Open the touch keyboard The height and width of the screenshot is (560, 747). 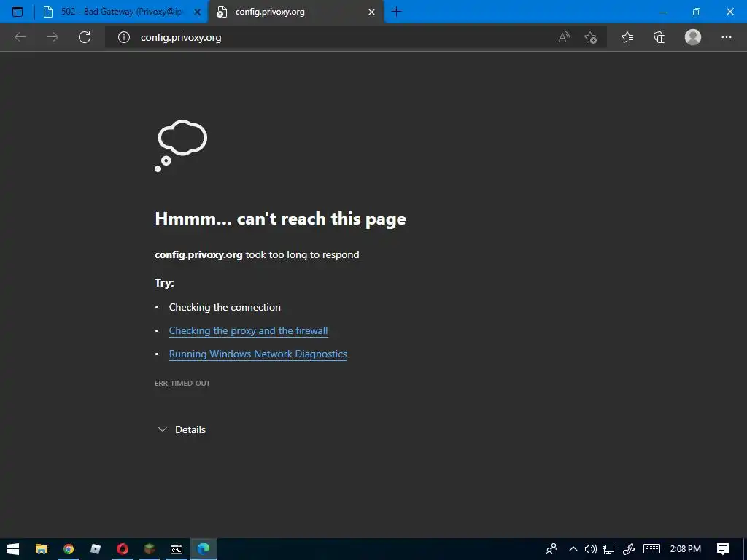(651, 549)
